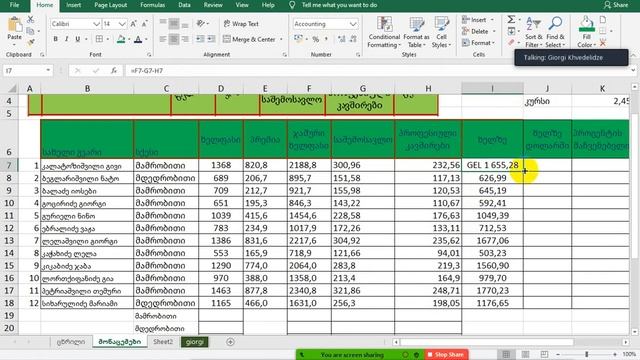Click the Increase Decimal icon
The width and height of the screenshot is (640, 360).
pyautogui.click(x=342, y=39)
